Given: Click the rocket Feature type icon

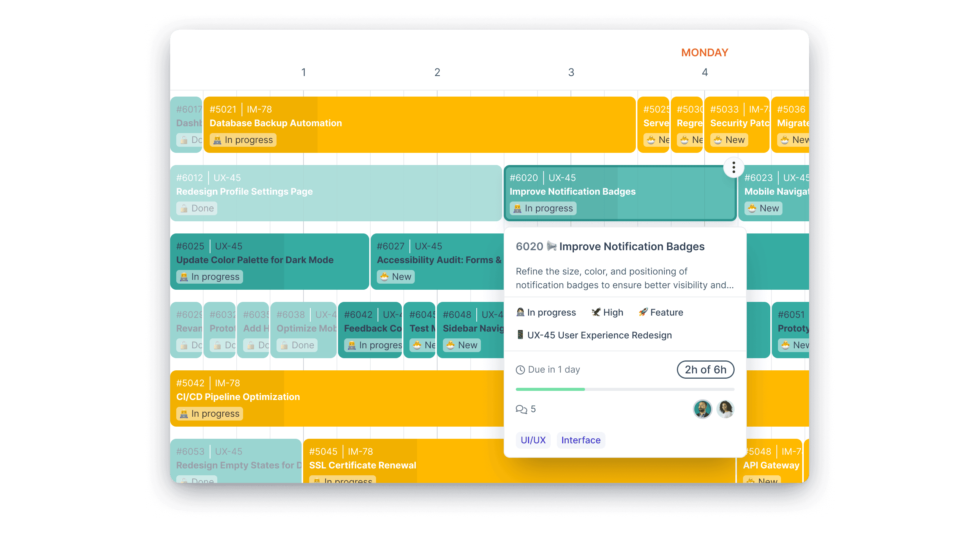Looking at the screenshot, I should pyautogui.click(x=643, y=312).
